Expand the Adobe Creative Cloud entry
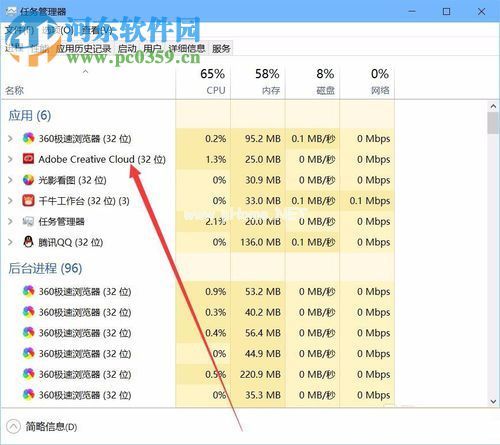 click(10, 159)
